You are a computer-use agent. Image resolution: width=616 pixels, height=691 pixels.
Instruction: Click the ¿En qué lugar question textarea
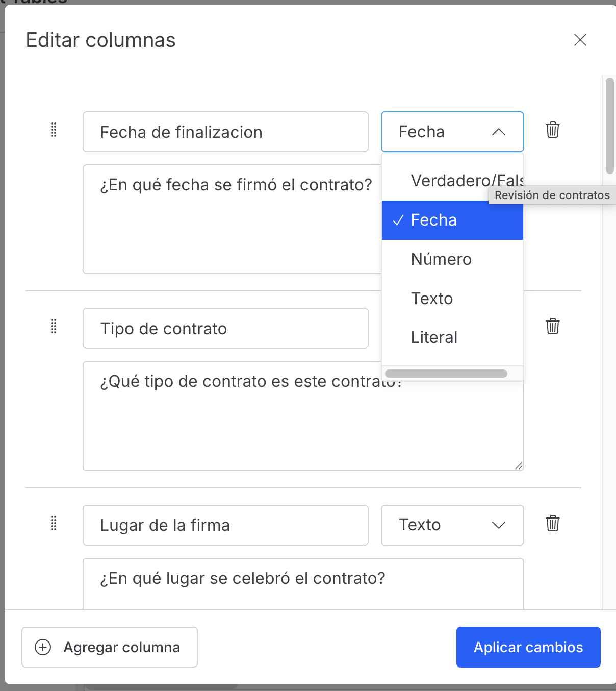(x=303, y=583)
